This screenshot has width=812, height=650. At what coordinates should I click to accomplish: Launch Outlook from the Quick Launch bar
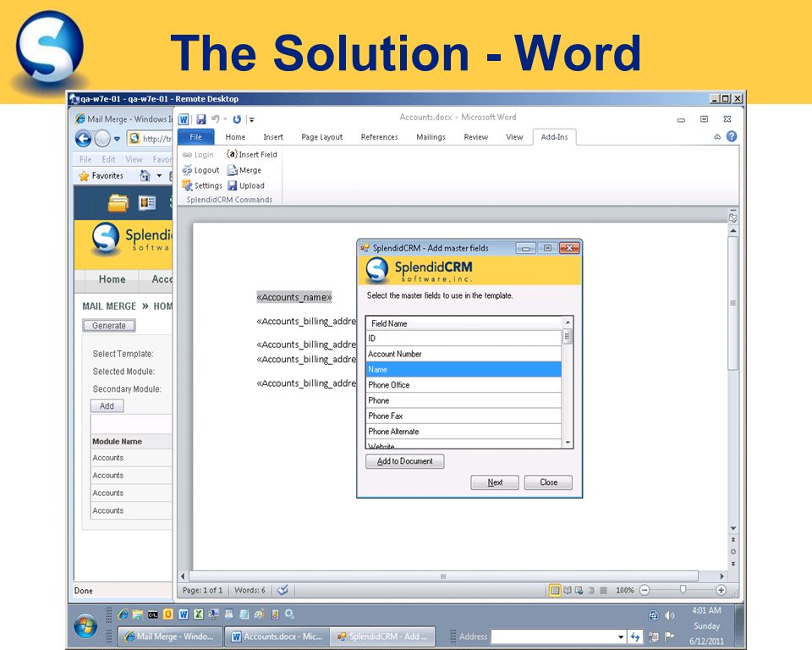[167, 614]
